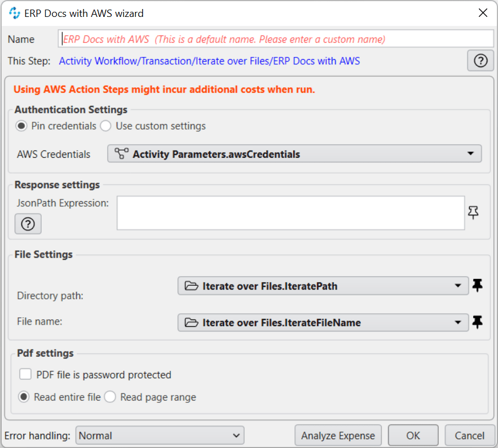Click the JsonPath Expression text area
Viewport: 498px width, 448px height.
[290, 212]
